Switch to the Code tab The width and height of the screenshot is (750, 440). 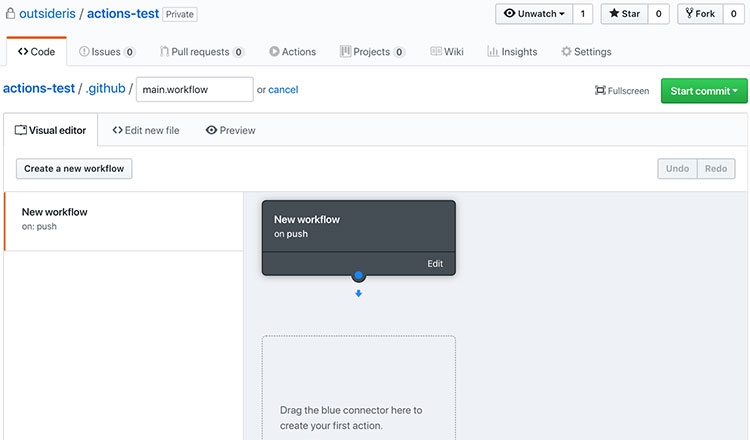(36, 52)
